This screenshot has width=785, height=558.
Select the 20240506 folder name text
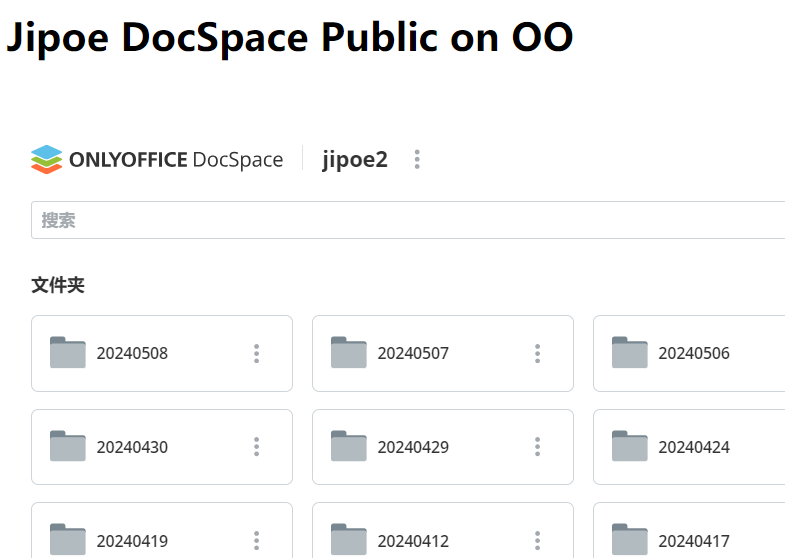pos(694,353)
